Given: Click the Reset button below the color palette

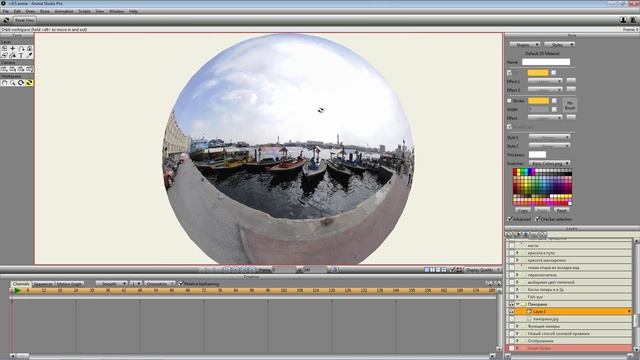Looking at the screenshot, I should coord(562,210).
